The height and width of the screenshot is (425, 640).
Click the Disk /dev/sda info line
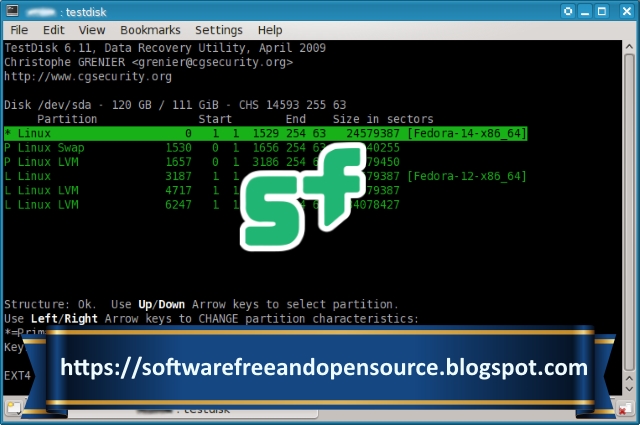[x=175, y=105]
